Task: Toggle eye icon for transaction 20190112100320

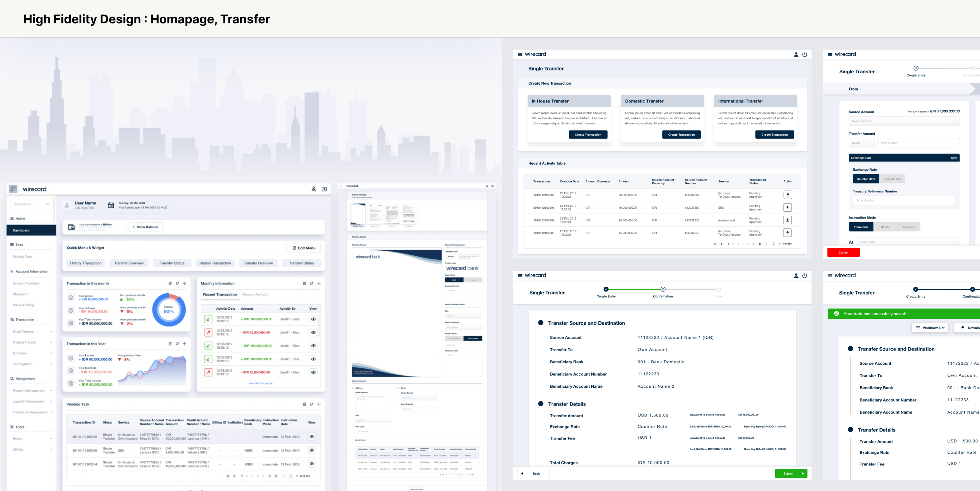Action: [312, 450]
